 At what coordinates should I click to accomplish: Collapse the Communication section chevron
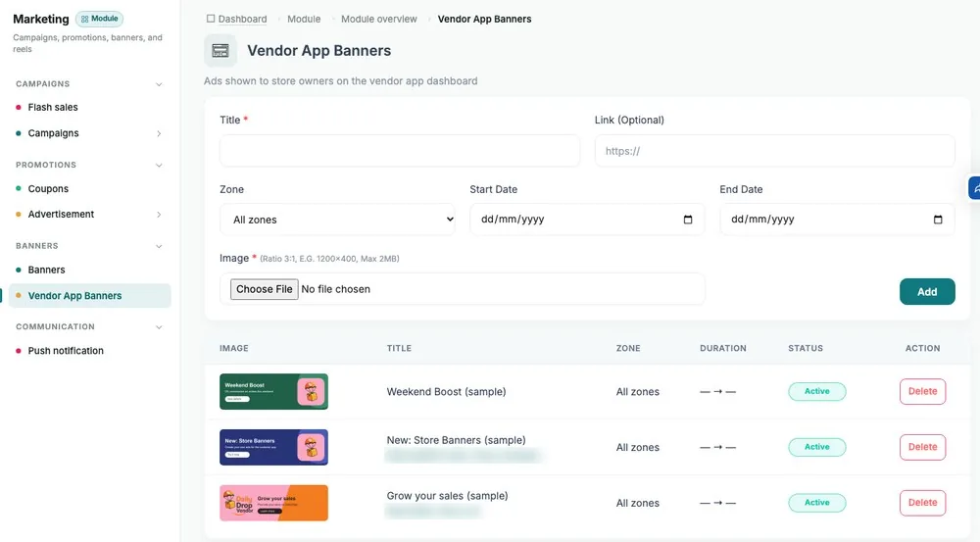[159, 327]
